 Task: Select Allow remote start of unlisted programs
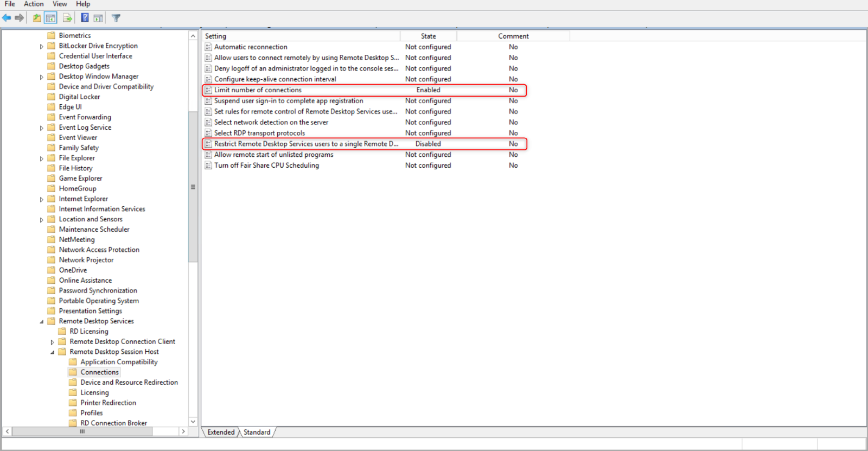point(273,155)
